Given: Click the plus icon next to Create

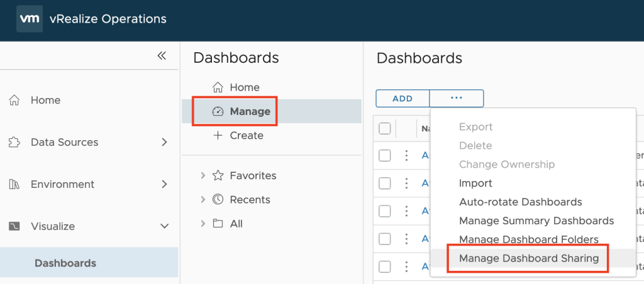Looking at the screenshot, I should point(218,135).
